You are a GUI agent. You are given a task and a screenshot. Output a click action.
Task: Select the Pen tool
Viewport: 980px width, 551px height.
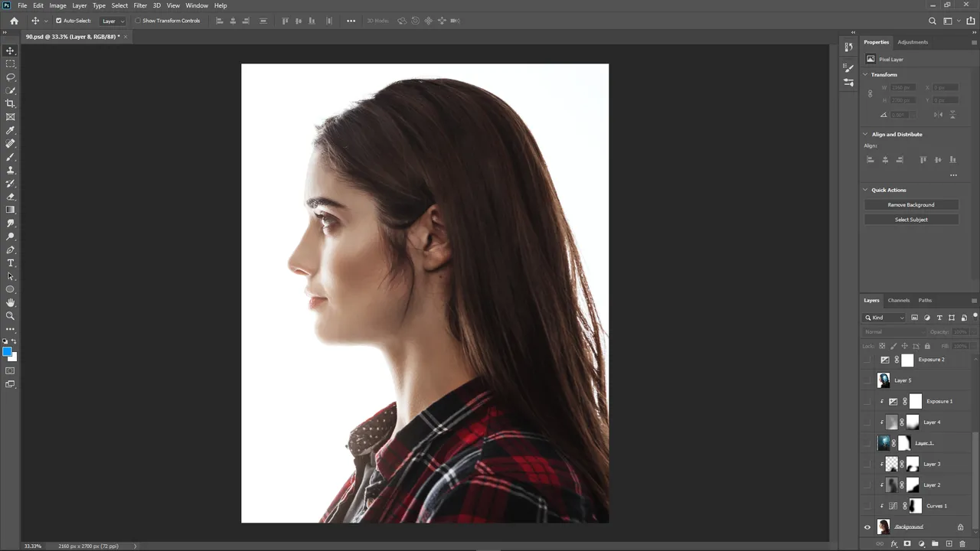click(10, 249)
